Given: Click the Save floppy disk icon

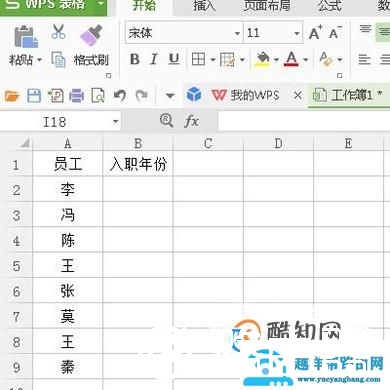Looking at the screenshot, I should click(x=34, y=96).
